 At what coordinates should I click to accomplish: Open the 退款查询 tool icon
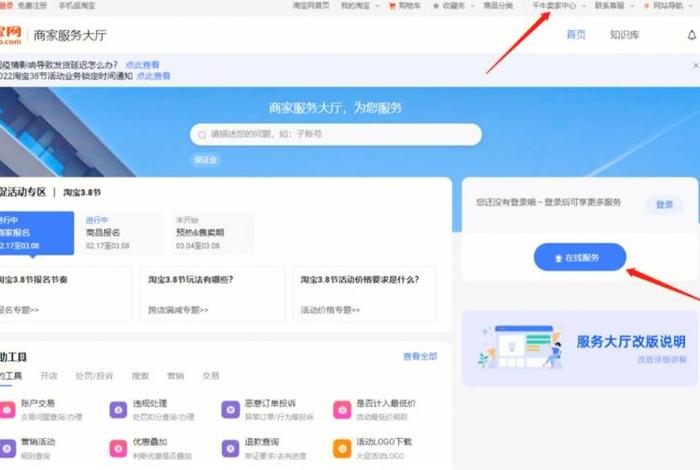tap(230, 448)
